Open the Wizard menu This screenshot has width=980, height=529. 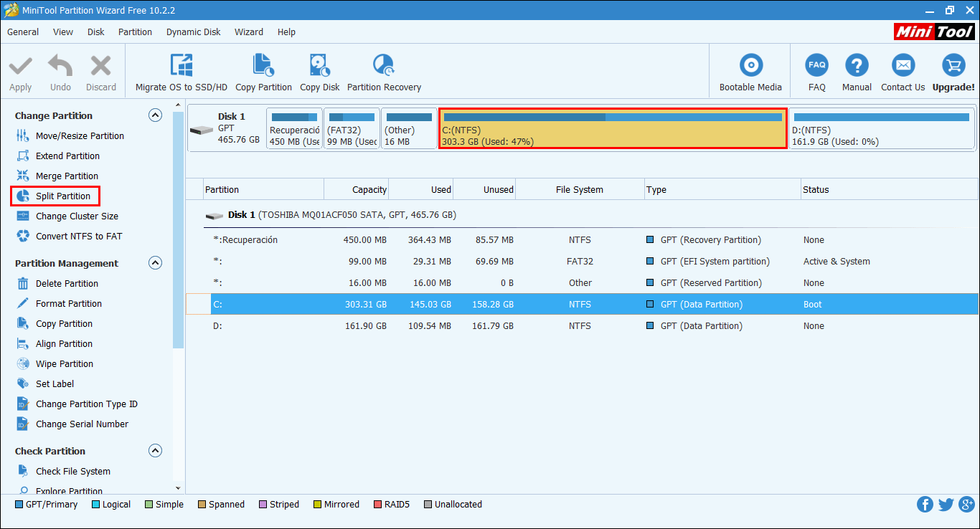click(x=249, y=32)
